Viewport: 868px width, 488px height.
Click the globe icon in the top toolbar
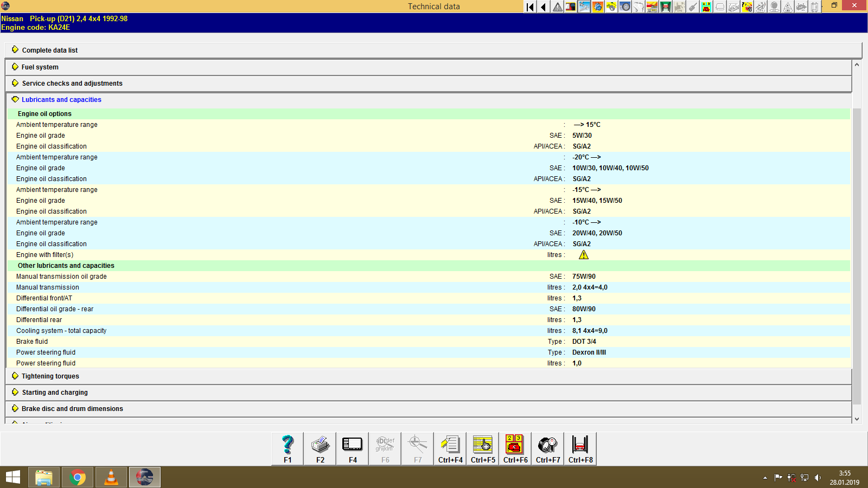(x=597, y=7)
